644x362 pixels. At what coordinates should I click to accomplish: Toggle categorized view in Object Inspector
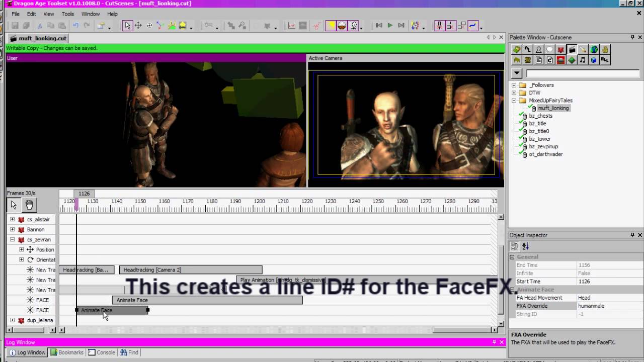tap(515, 246)
